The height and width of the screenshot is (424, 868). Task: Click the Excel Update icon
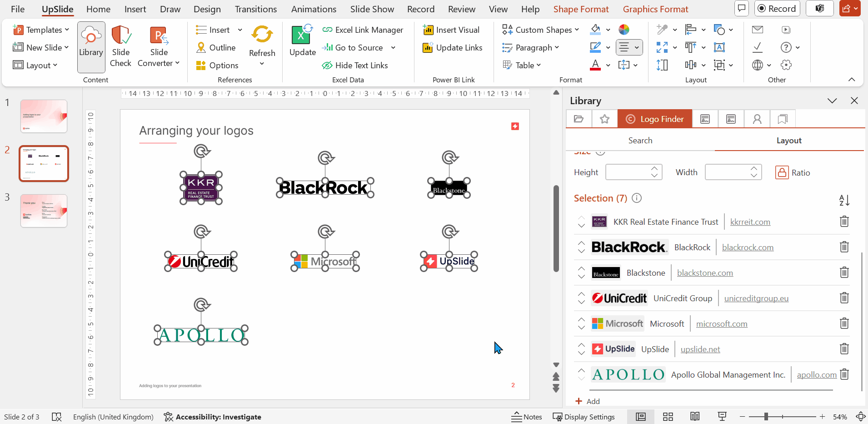point(302,35)
